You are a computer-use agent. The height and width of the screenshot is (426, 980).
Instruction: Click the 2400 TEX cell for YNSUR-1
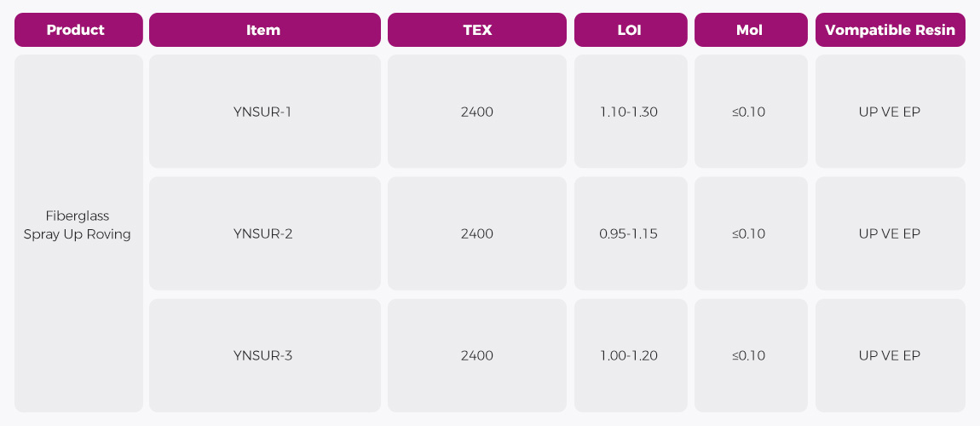click(x=476, y=112)
